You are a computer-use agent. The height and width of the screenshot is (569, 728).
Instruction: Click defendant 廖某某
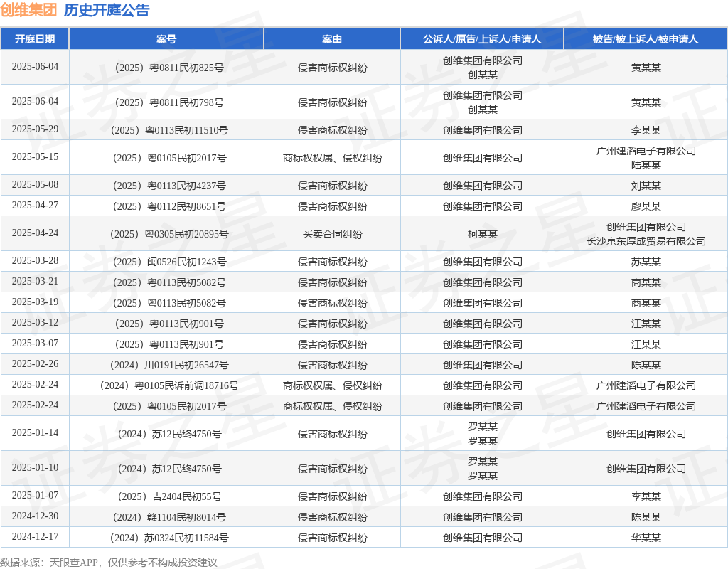[646, 207]
